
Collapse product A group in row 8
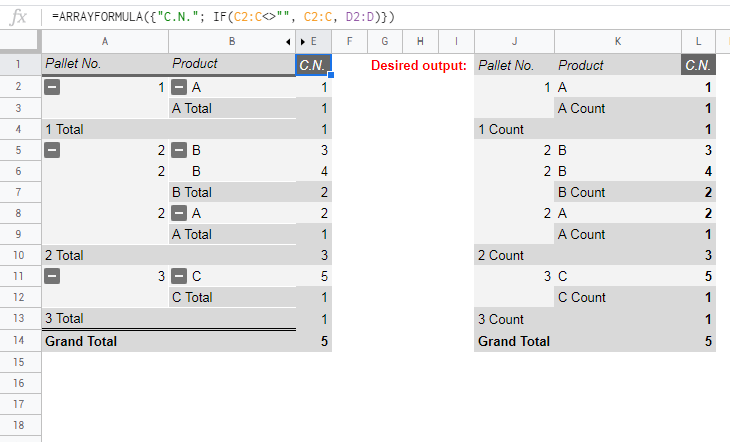click(x=179, y=213)
